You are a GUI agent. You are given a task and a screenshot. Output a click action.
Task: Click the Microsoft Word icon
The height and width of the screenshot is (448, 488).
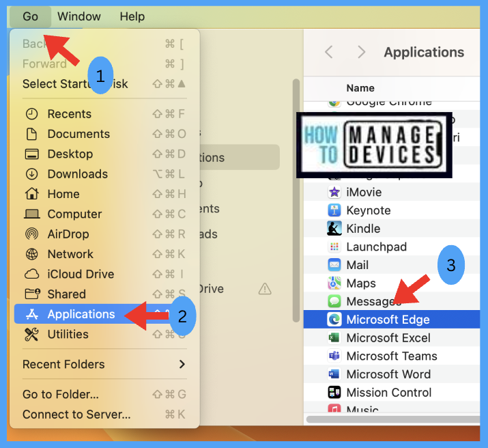[x=334, y=374]
